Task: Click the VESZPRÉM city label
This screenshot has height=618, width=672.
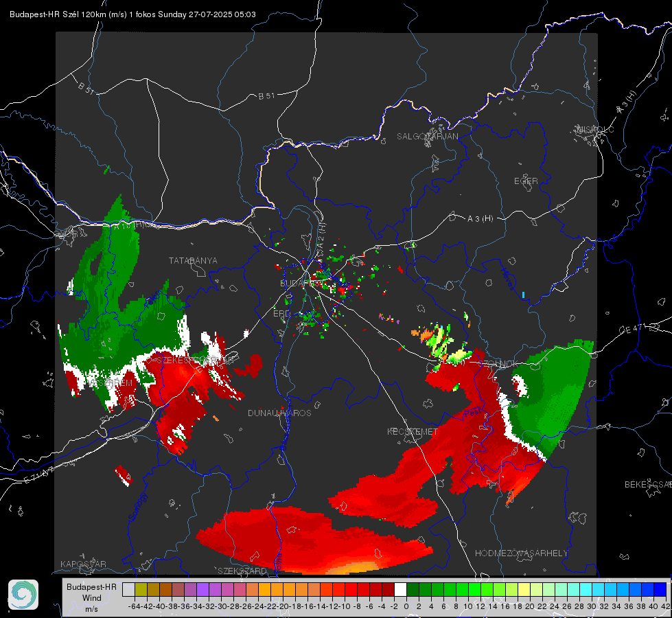Action: tap(110, 383)
